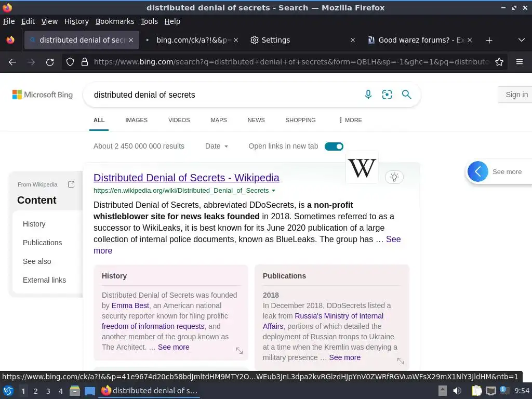Show the desktop via taskbar blue icon
This screenshot has width=532, height=399.
click(x=89, y=391)
